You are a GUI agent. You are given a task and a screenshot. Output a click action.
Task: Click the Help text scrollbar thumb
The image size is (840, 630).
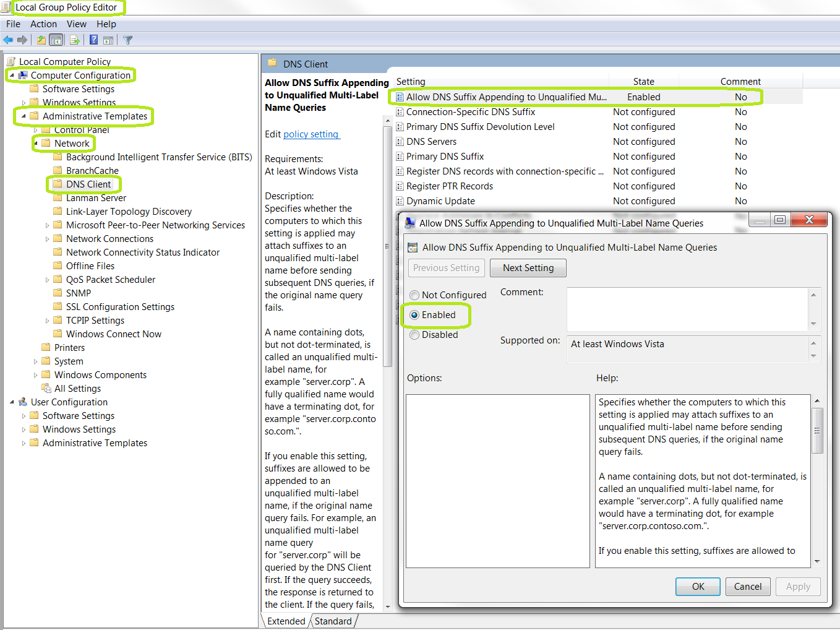pos(817,431)
